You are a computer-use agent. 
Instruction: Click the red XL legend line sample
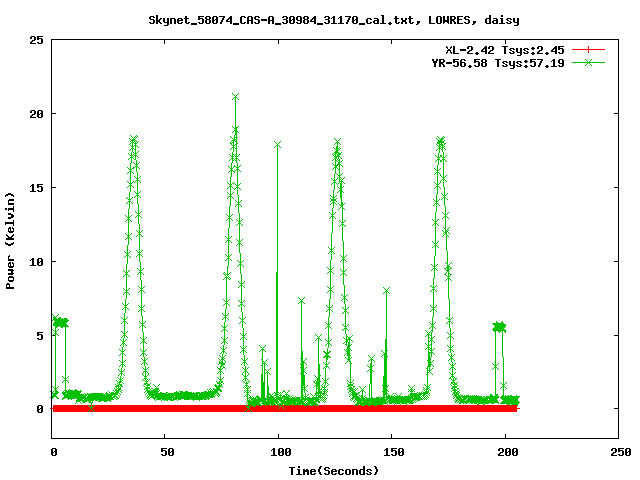588,50
